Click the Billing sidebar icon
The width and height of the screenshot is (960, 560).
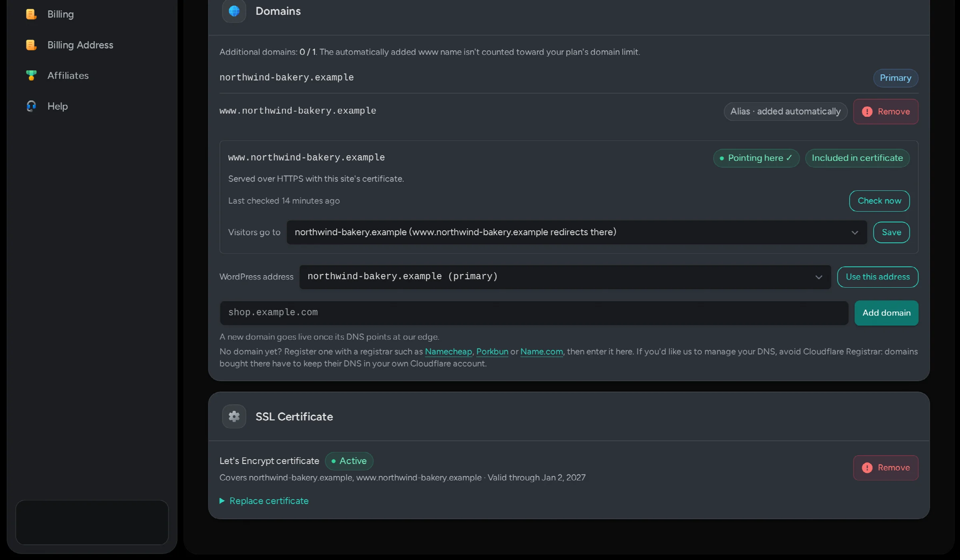[31, 14]
